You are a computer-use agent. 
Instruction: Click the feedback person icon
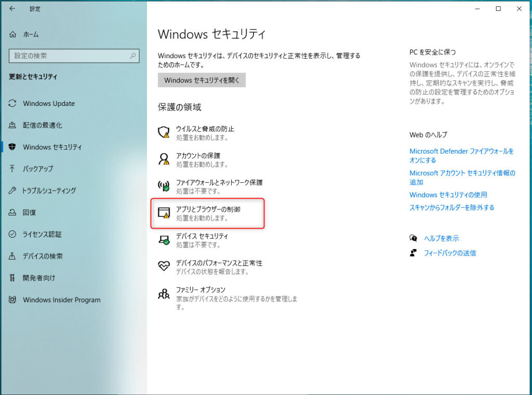[x=413, y=253]
